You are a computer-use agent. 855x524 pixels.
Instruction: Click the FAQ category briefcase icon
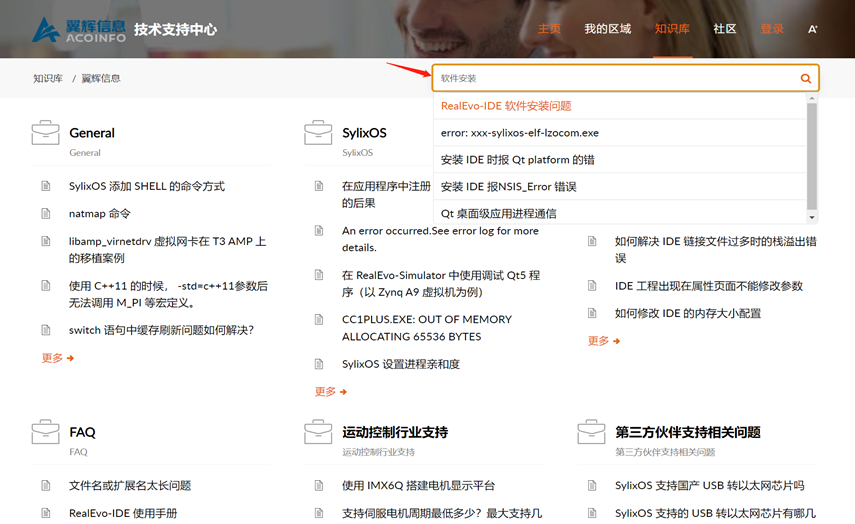[x=45, y=432]
